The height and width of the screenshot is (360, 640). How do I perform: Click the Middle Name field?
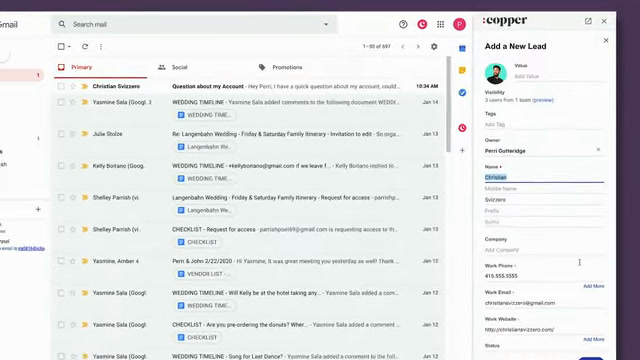click(x=544, y=189)
